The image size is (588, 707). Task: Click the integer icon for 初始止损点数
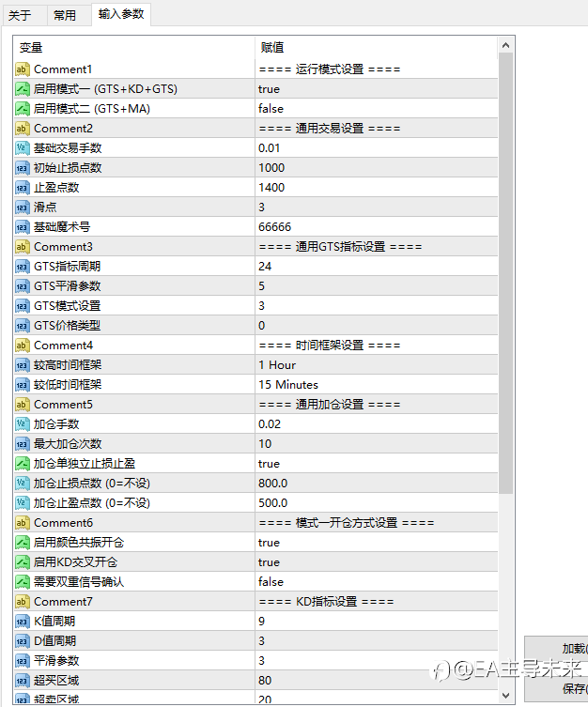pyautogui.click(x=23, y=168)
